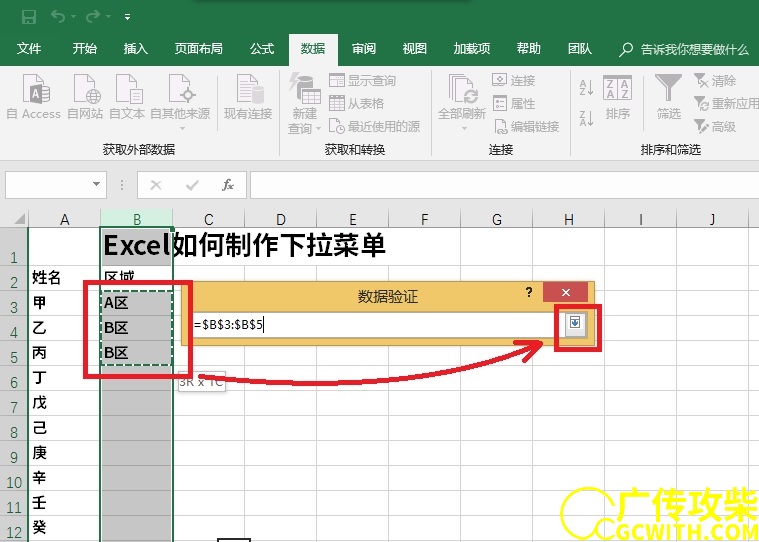Open the Customize Quick Access Toolbar dropdown
Viewport: 759px width, 542px height.
(127, 17)
